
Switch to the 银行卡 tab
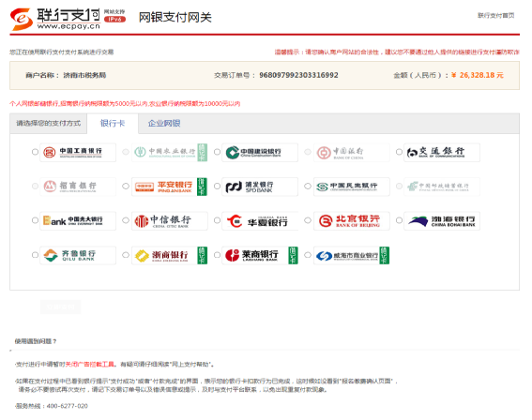click(x=113, y=124)
